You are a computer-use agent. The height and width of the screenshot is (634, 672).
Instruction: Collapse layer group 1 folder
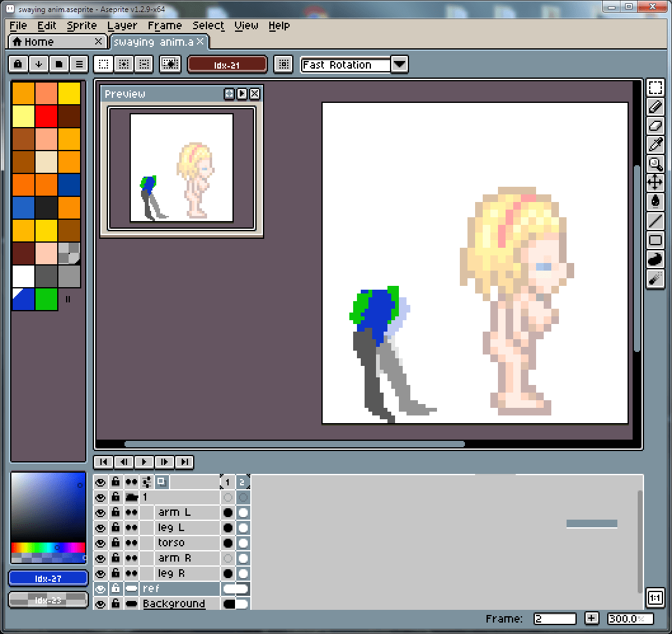point(131,497)
